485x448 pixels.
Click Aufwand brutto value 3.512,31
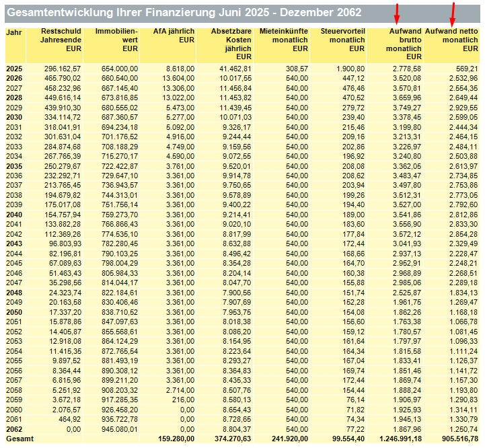click(407, 195)
